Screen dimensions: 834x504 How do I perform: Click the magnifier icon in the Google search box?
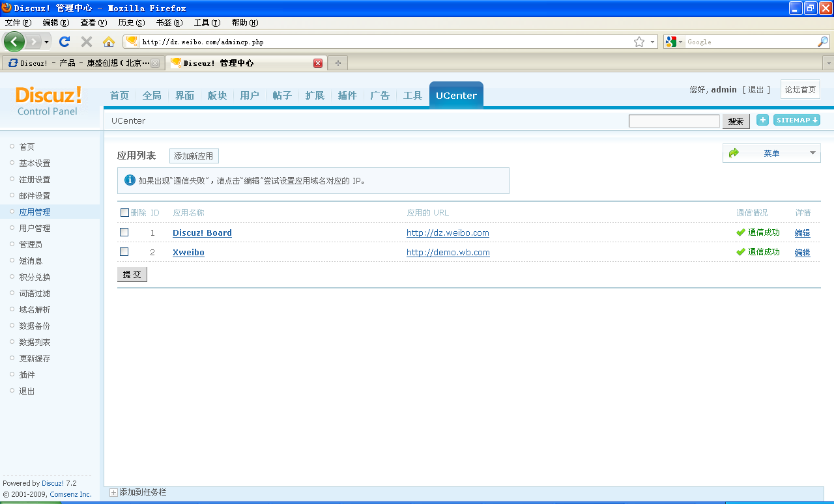(x=823, y=42)
